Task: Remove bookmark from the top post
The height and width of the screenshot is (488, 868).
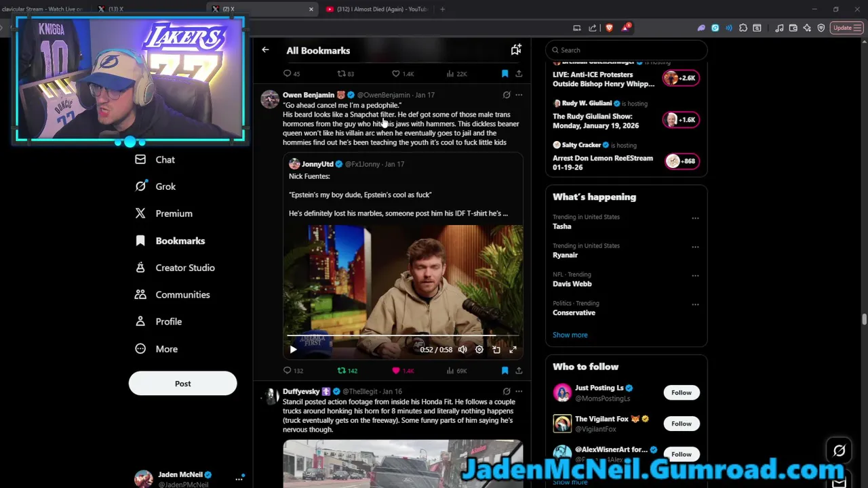Action: click(505, 73)
